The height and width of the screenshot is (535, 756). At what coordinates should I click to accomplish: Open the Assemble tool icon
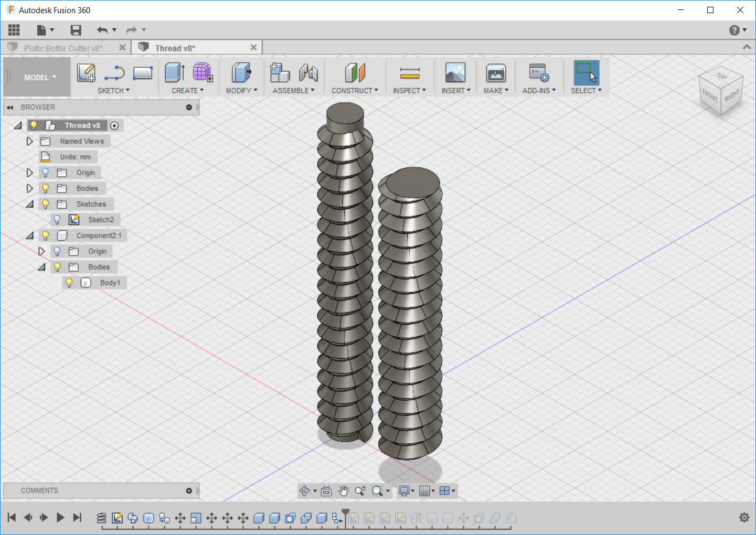tap(280, 73)
